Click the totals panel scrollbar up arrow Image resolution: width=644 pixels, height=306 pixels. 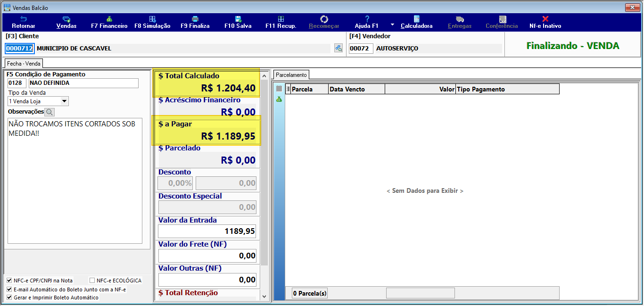click(264, 76)
